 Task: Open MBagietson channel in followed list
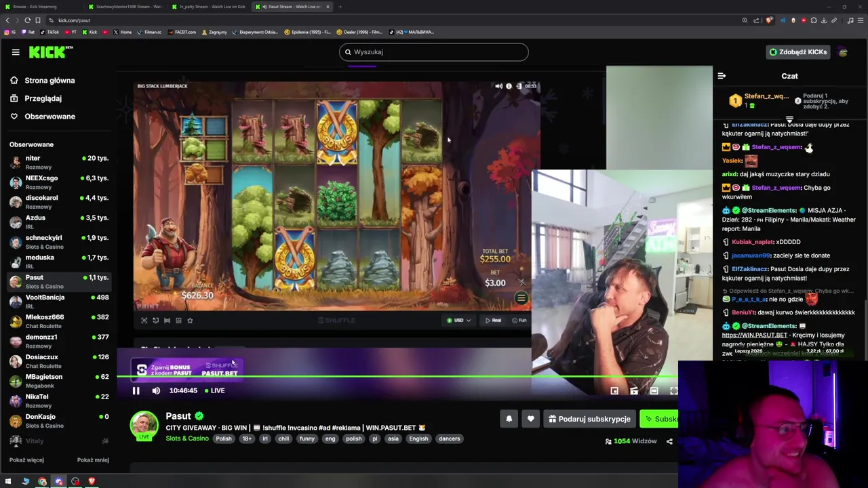pyautogui.click(x=58, y=380)
